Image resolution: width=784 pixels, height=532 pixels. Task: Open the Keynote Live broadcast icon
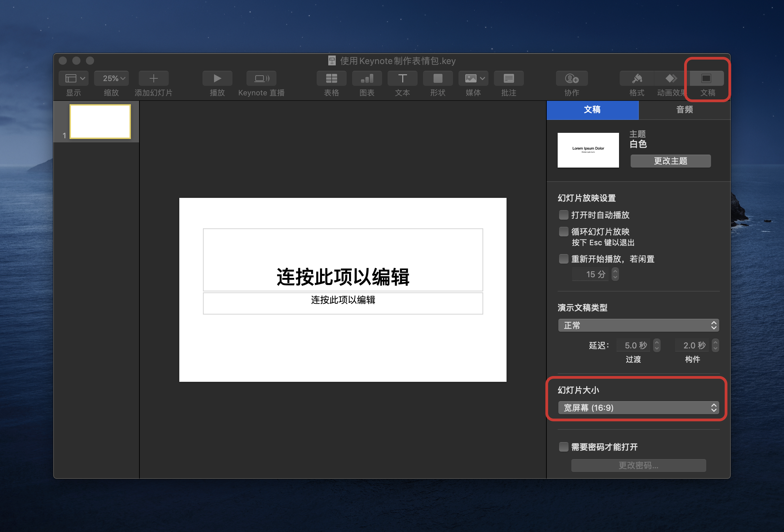click(x=261, y=79)
